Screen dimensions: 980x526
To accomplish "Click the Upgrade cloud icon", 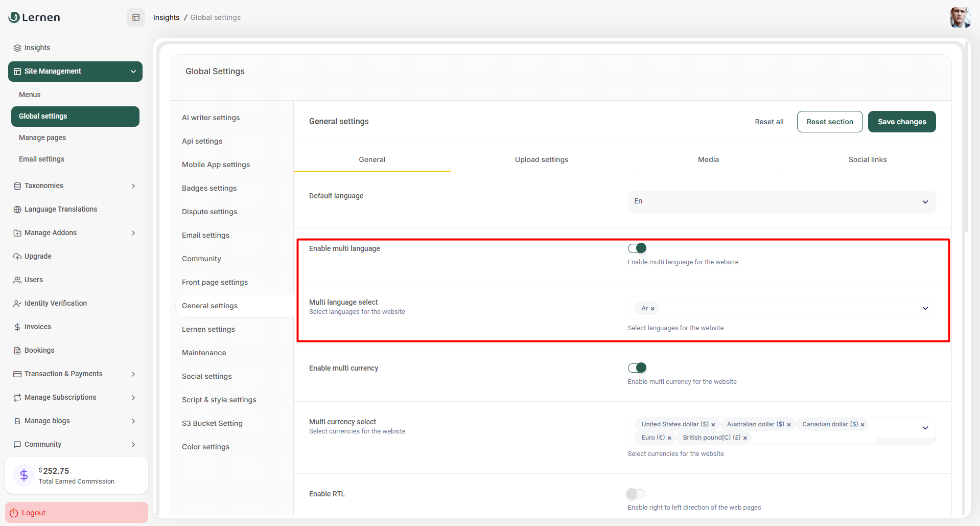I will (17, 257).
